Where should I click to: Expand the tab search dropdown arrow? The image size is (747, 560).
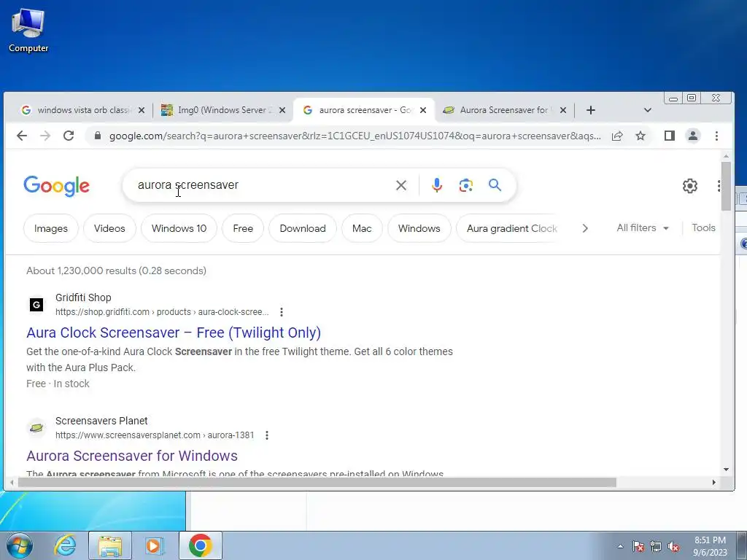click(x=648, y=110)
